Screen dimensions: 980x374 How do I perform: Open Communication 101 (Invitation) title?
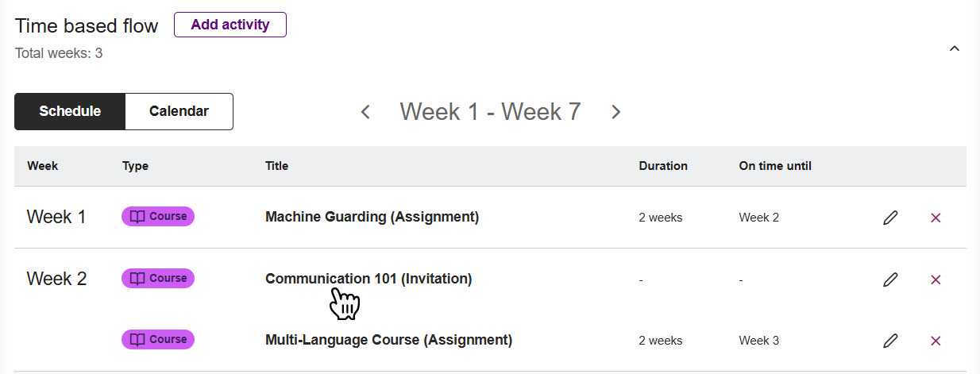(368, 278)
